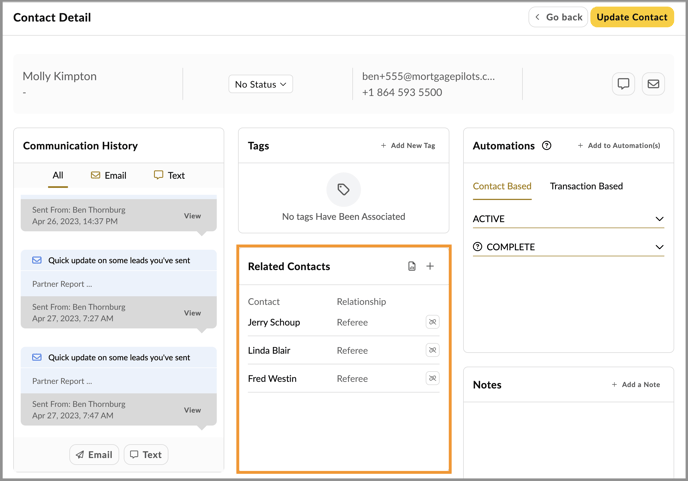Click the Contact column header
Screen dimensions: 688x481
(264, 302)
